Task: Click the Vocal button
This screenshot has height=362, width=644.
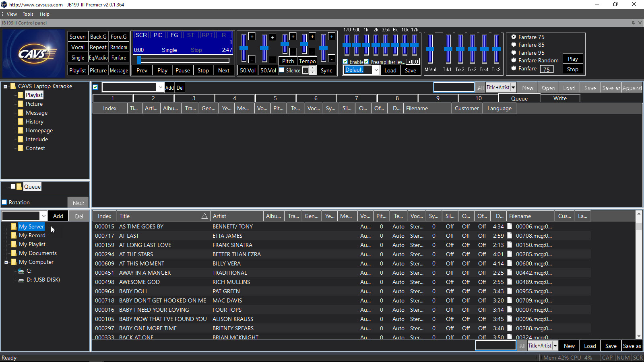Action: 78,47
